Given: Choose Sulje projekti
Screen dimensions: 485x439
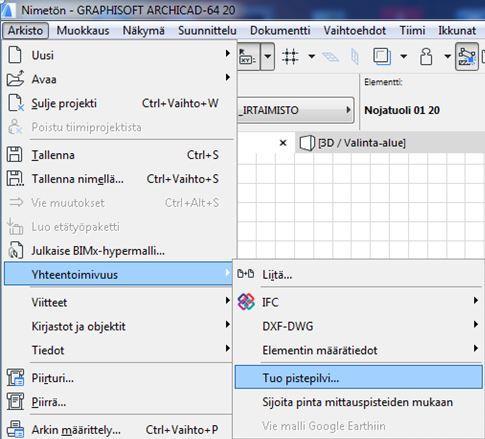Looking at the screenshot, I should point(119,103).
